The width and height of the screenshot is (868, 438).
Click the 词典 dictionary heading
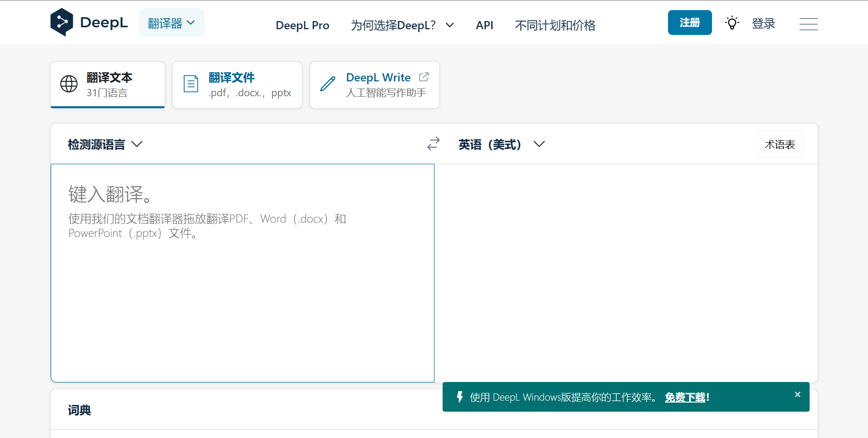pyautogui.click(x=79, y=410)
